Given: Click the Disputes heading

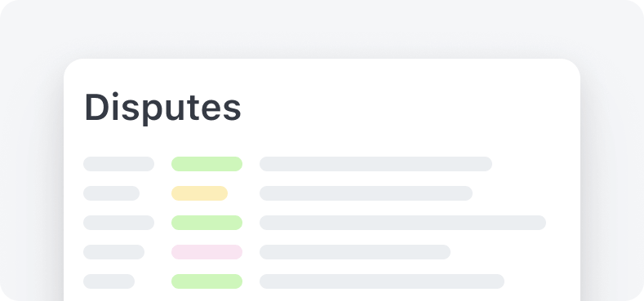Looking at the screenshot, I should coord(162,108).
